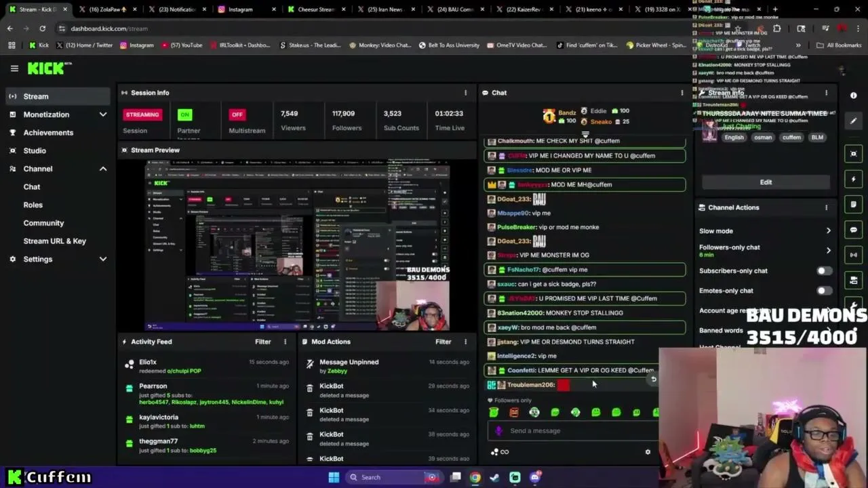Open Google Chrome from the taskbar
Viewport: 868px width, 488px height.
click(475, 477)
